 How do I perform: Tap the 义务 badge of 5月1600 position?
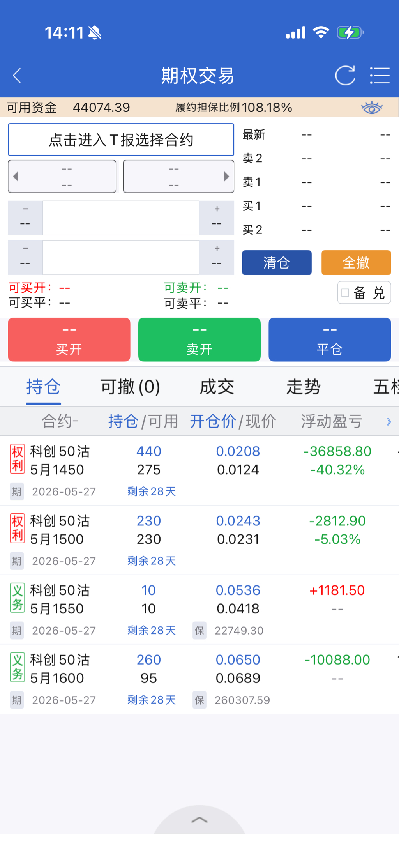click(18, 667)
